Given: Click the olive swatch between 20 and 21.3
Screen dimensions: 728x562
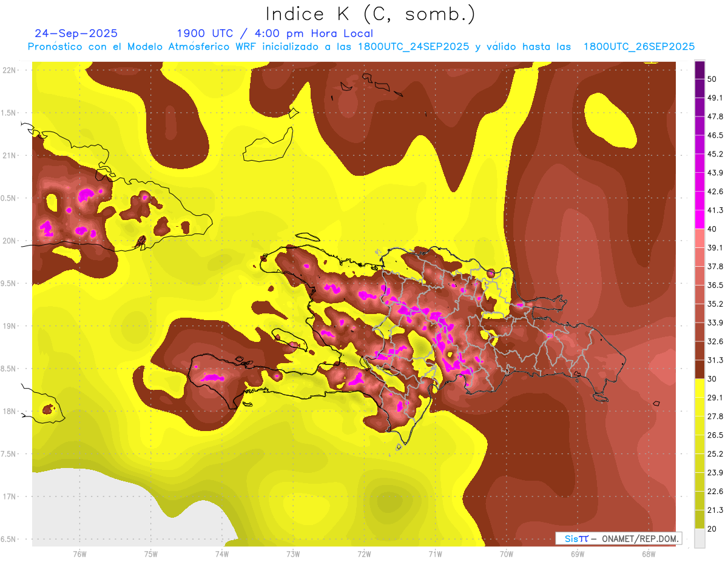Looking at the screenshot, I should pyautogui.click(x=699, y=520).
